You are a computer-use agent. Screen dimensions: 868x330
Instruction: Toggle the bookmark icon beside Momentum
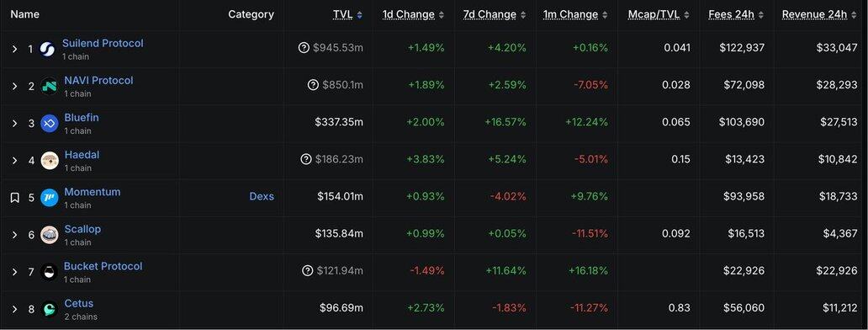15,198
